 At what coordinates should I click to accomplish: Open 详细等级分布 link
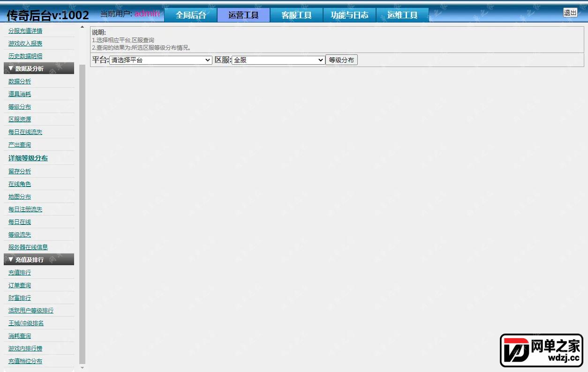(x=28, y=158)
